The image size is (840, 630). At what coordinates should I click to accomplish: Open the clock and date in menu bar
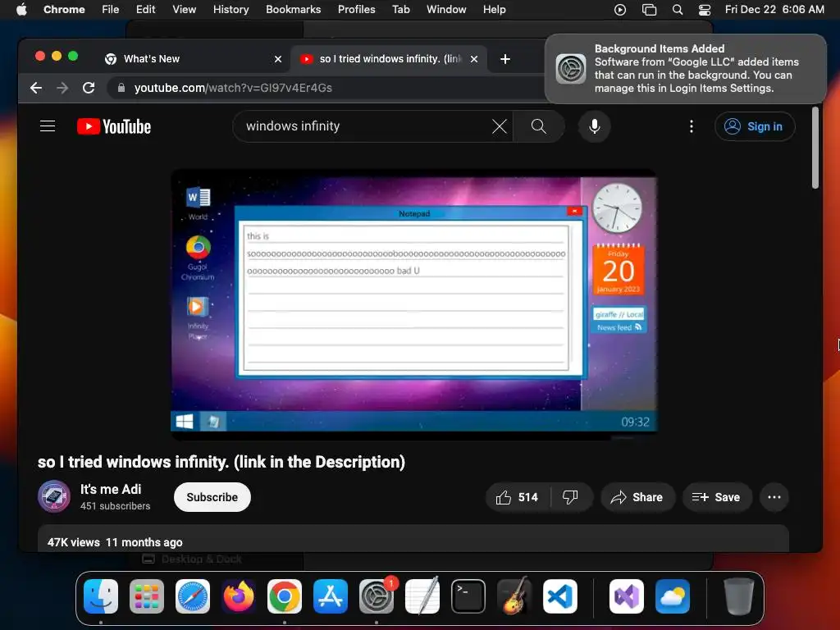(774, 10)
